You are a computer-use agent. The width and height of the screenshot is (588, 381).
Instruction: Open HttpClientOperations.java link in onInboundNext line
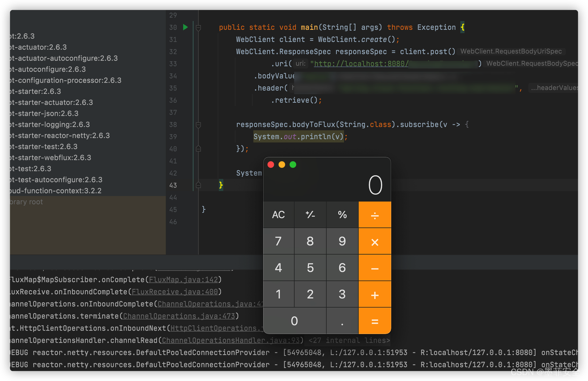pyautogui.click(x=216, y=328)
